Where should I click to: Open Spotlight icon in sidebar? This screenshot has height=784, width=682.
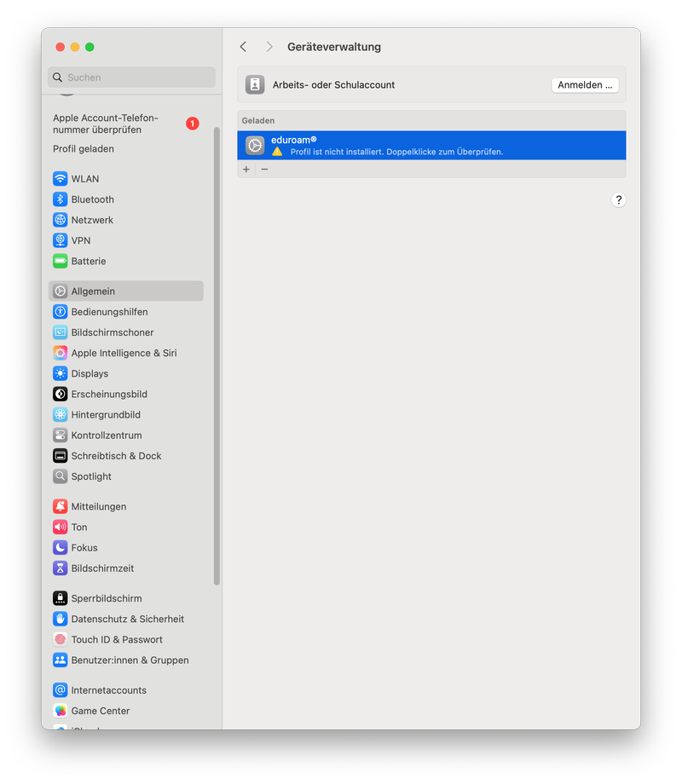point(60,476)
